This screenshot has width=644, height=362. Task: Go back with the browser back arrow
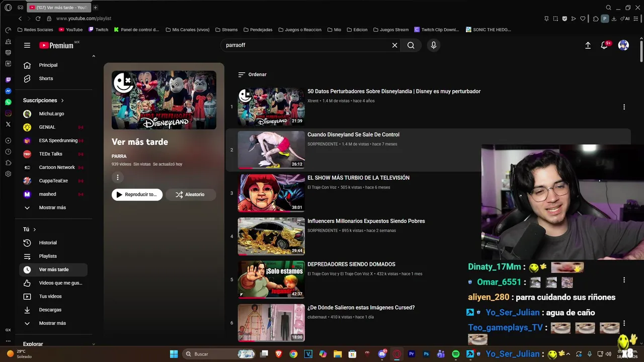pyautogui.click(x=20, y=19)
